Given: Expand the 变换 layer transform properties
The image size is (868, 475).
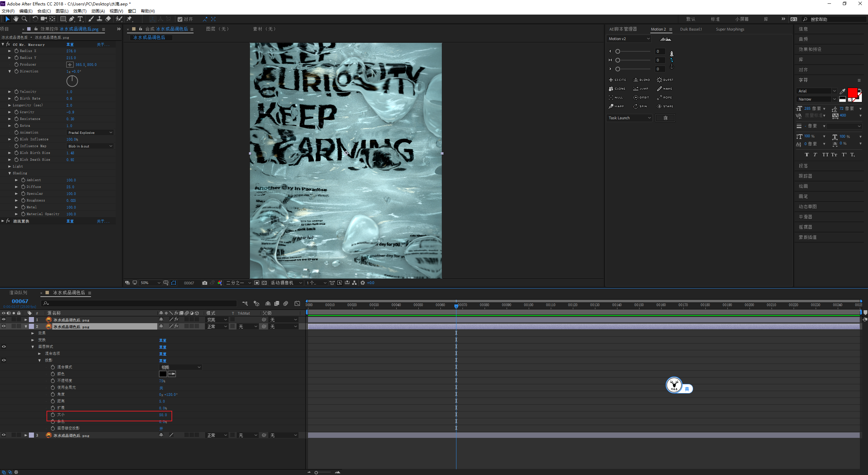Looking at the screenshot, I should [33, 340].
